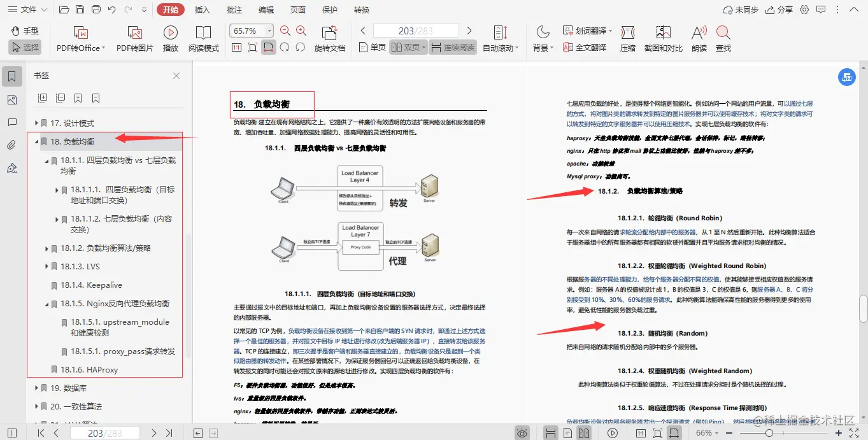Click the 旋转文档 rotate document icon
This screenshot has width=868, height=440.
point(330,37)
